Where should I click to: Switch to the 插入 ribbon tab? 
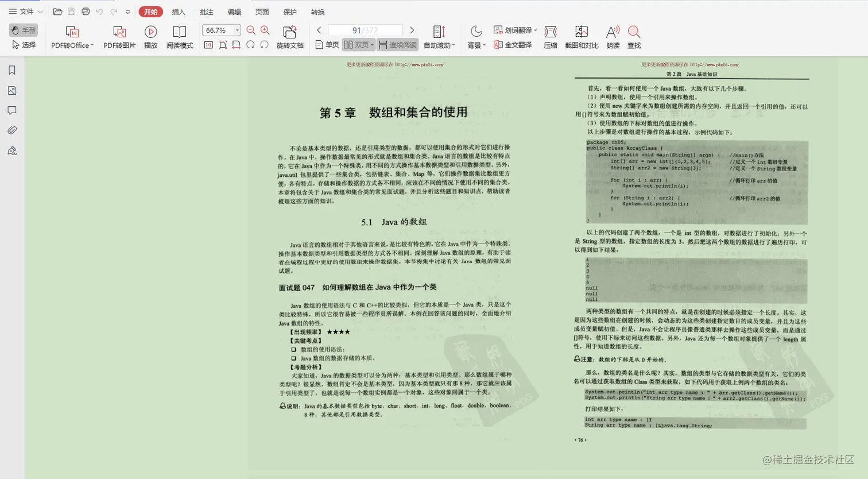point(179,11)
